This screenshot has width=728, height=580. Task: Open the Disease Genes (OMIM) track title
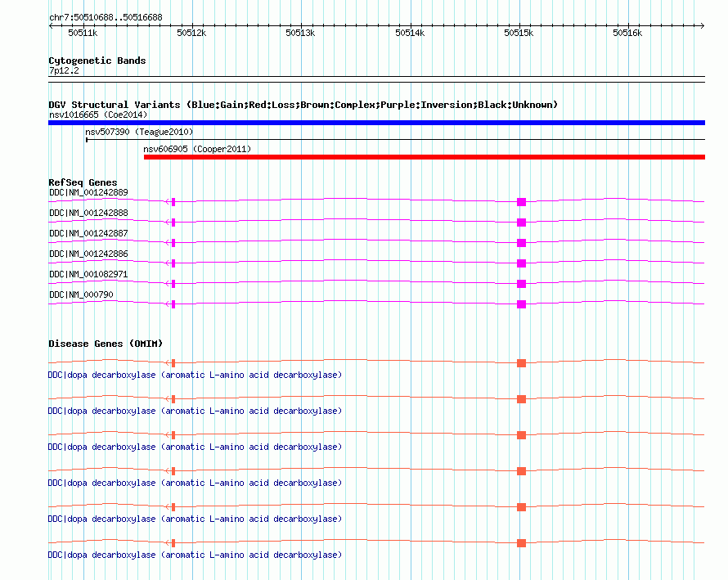click(106, 344)
